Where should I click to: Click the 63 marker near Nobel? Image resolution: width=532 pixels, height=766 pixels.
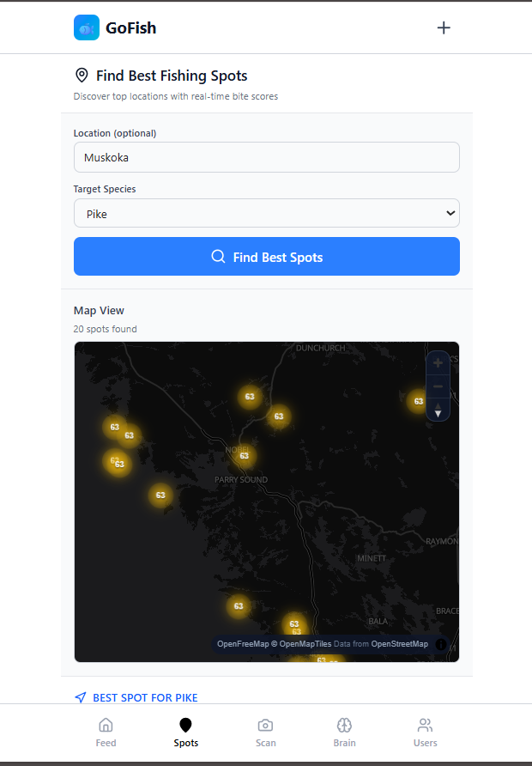(245, 456)
